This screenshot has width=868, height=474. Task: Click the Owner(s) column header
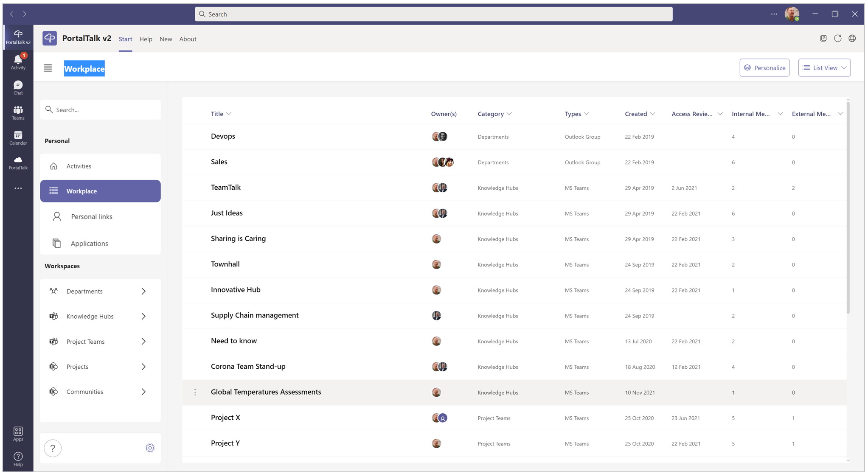click(x=444, y=114)
